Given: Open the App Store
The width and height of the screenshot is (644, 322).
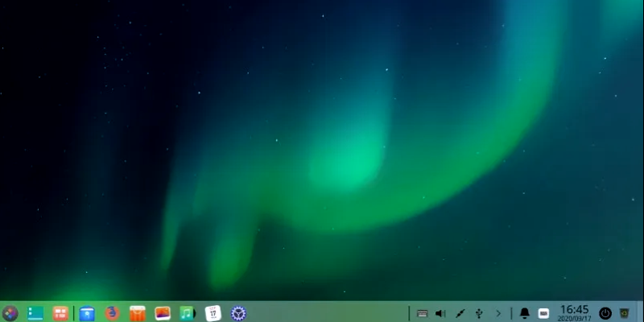Looking at the screenshot, I should click(x=138, y=313).
